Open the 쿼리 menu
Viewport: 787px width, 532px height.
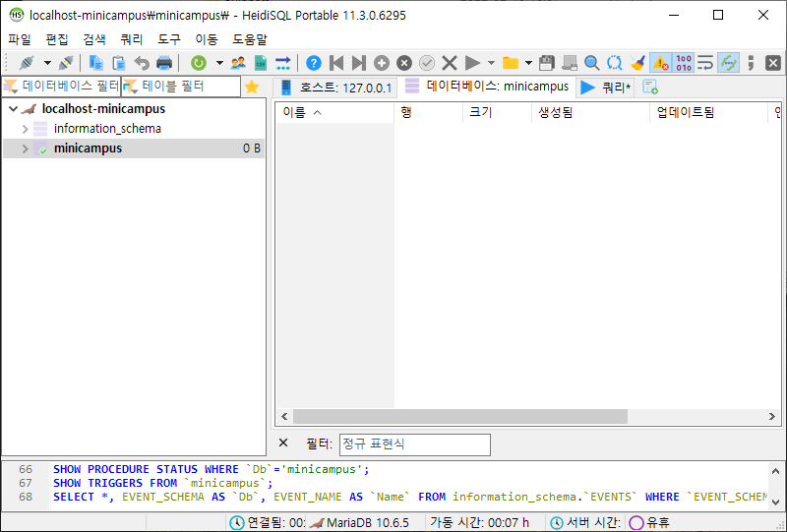(x=132, y=39)
